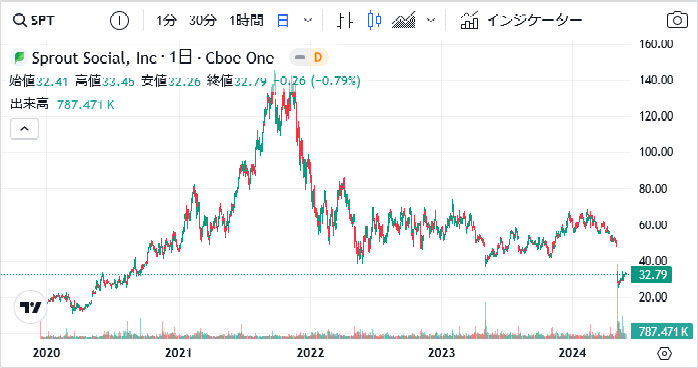This screenshot has width=698, height=368.
Task: Toggle the gray minus status pill
Action: pyautogui.click(x=300, y=57)
